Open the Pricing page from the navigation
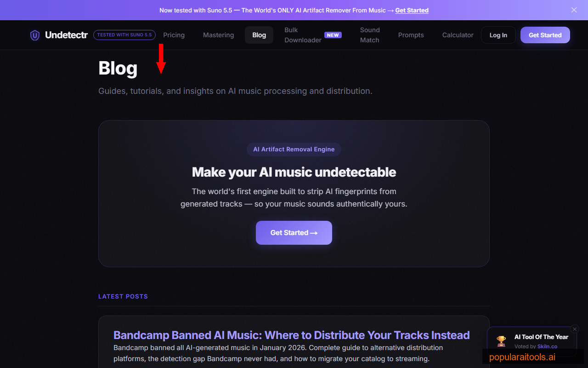 tap(174, 35)
